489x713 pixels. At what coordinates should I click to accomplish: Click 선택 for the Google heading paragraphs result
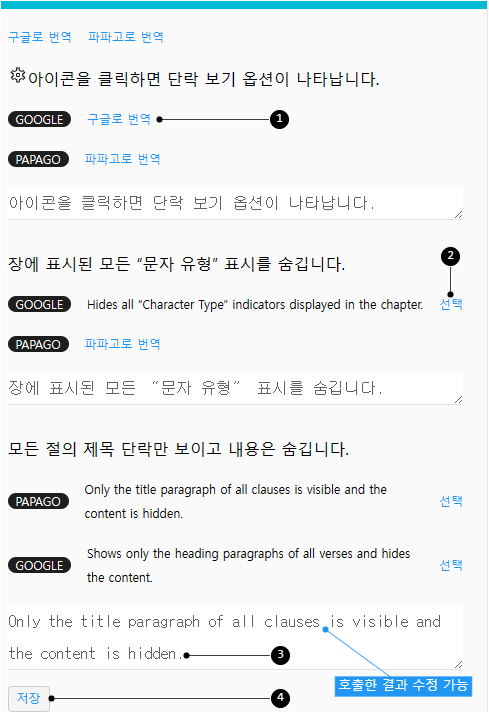pos(451,565)
